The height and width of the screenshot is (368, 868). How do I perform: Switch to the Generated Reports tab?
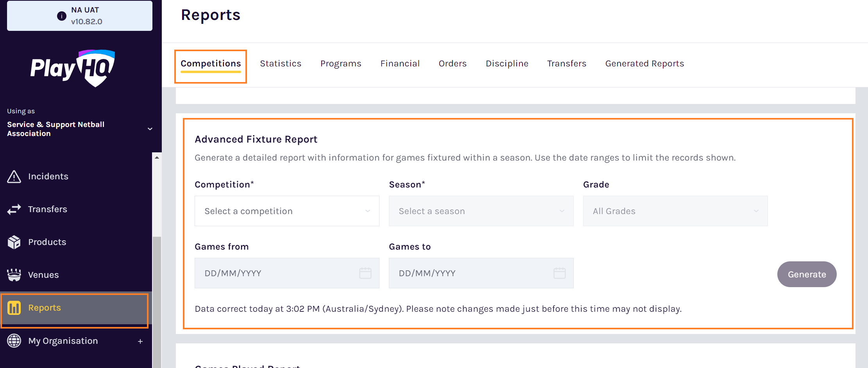pos(644,64)
